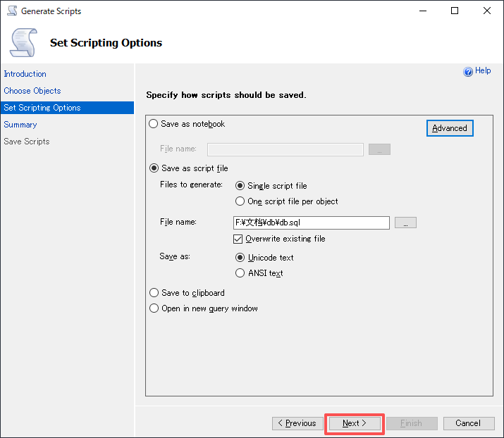
Task: Go to the Introduction step
Action: point(25,74)
